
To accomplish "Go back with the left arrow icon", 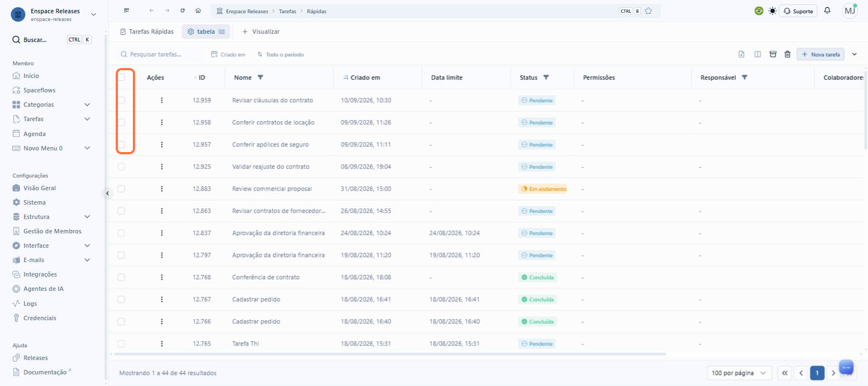I will [x=152, y=11].
